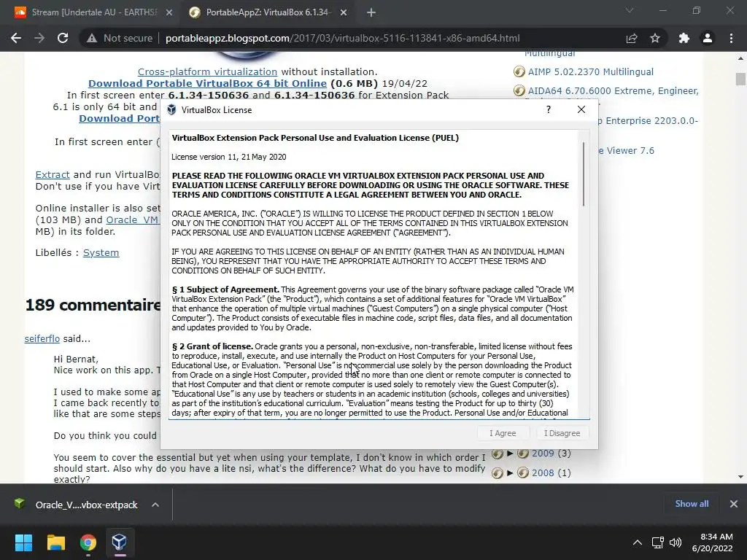Click the license text scrollbar thumb

click(583, 174)
